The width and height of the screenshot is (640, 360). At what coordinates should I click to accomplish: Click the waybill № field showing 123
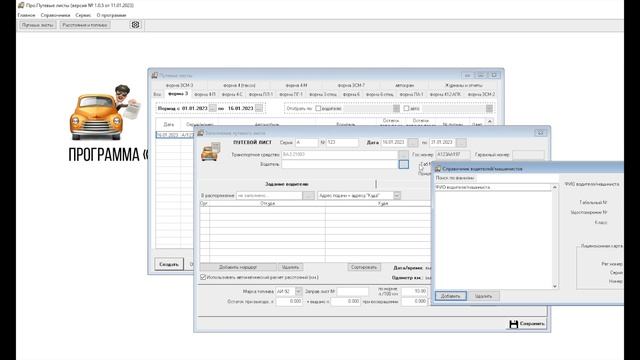pyautogui.click(x=342, y=142)
